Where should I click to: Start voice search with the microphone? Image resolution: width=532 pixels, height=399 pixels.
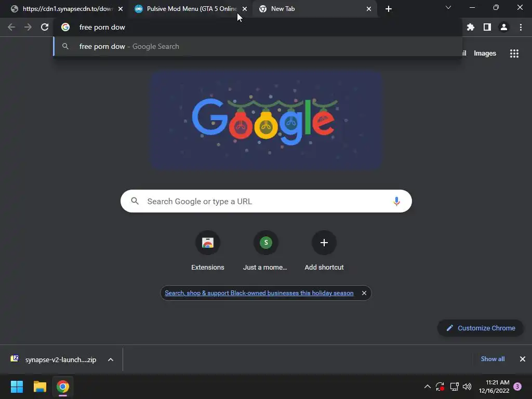(396, 201)
